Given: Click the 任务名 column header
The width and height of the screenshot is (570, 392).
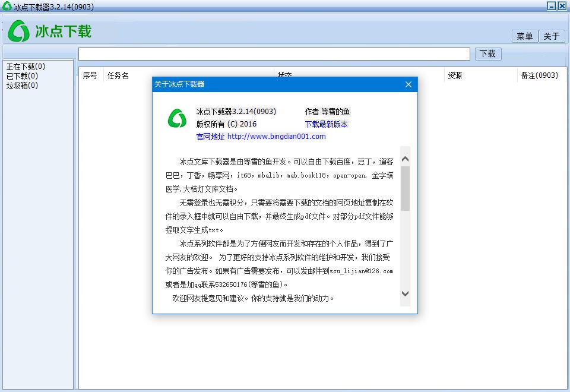Looking at the screenshot, I should [118, 75].
